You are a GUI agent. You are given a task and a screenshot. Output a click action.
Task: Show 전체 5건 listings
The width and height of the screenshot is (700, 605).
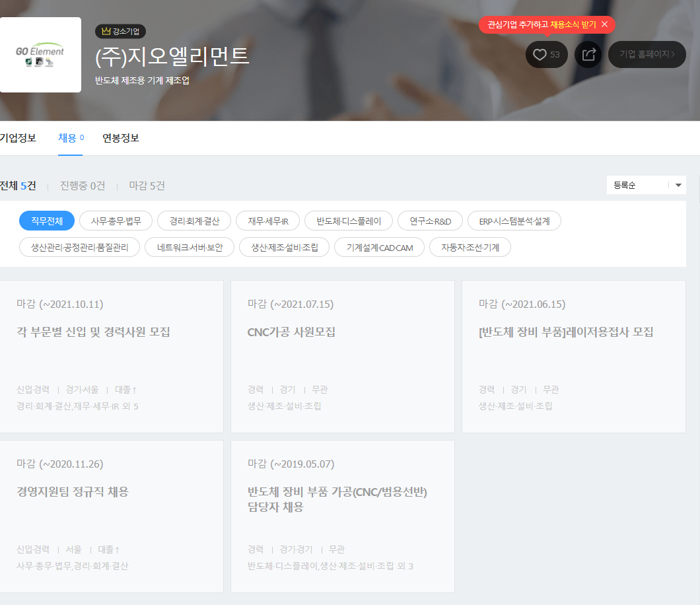18,186
